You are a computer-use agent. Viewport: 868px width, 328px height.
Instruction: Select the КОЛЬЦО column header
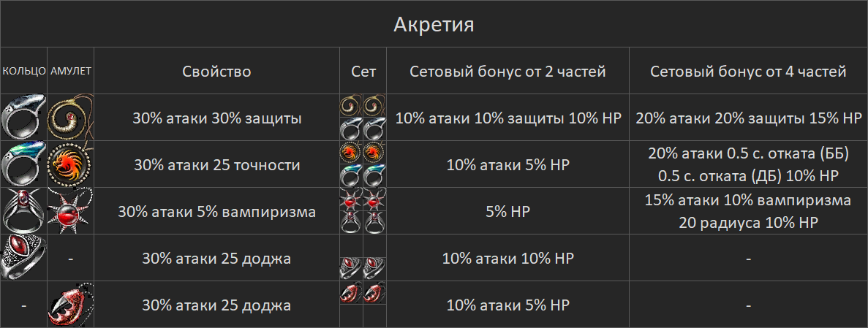pyautogui.click(x=23, y=72)
